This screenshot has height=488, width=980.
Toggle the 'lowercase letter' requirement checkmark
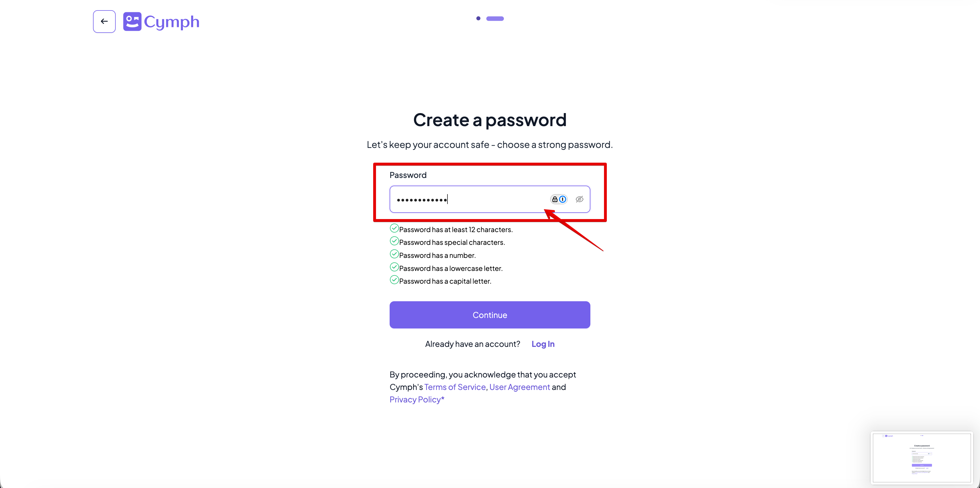394,266
